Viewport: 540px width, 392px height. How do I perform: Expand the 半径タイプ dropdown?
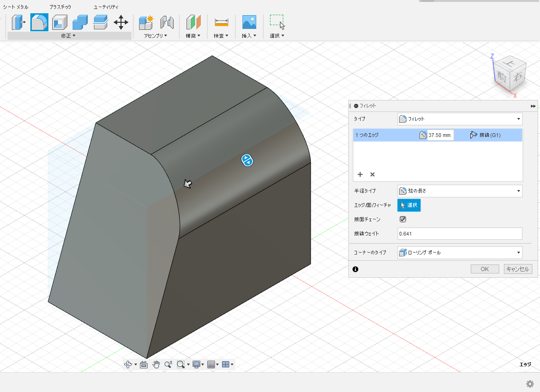pyautogui.click(x=459, y=191)
